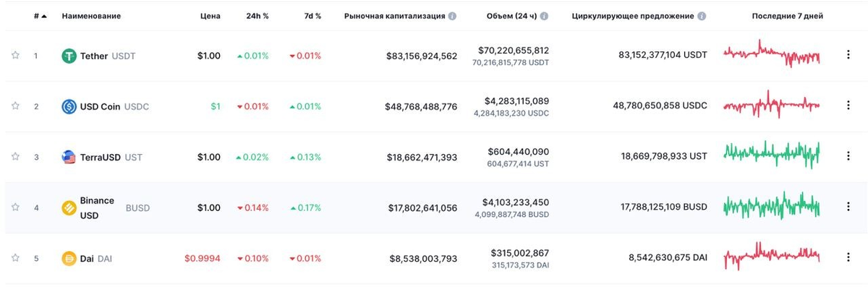This screenshot has height=287, width=868.
Task: Sort table by Цена column header
Action: pos(210,16)
